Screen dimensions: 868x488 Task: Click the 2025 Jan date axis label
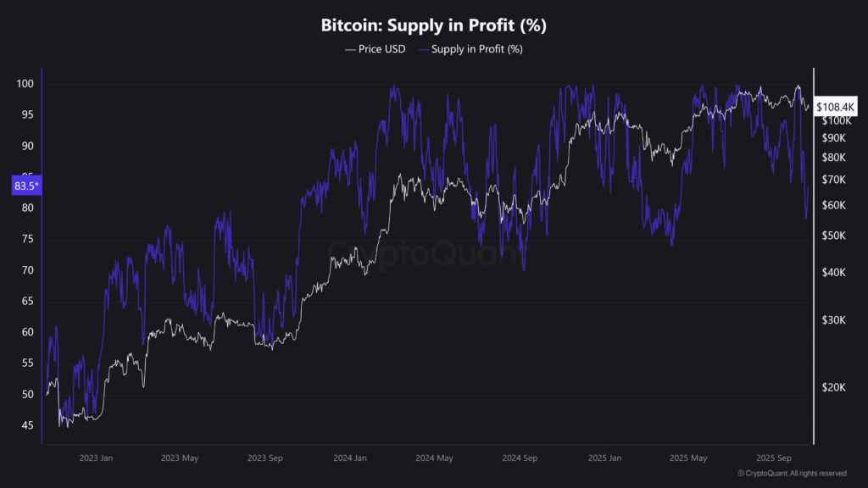[x=604, y=458]
